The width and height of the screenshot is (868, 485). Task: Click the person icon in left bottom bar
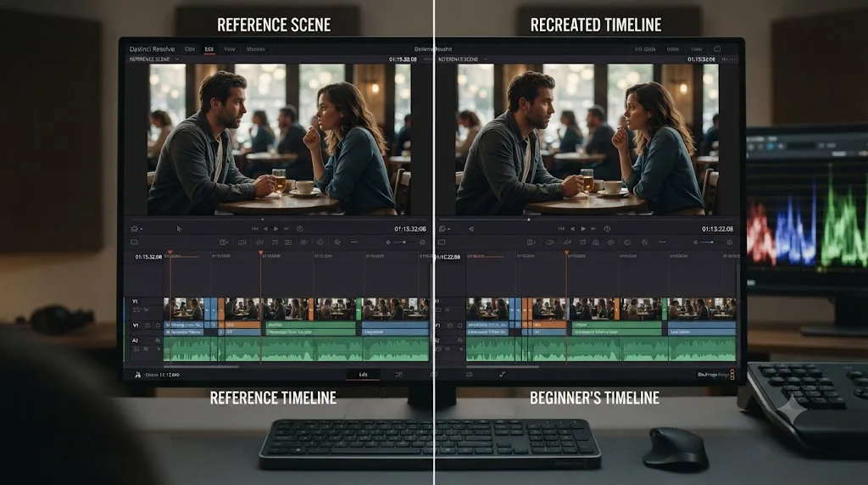[138, 375]
